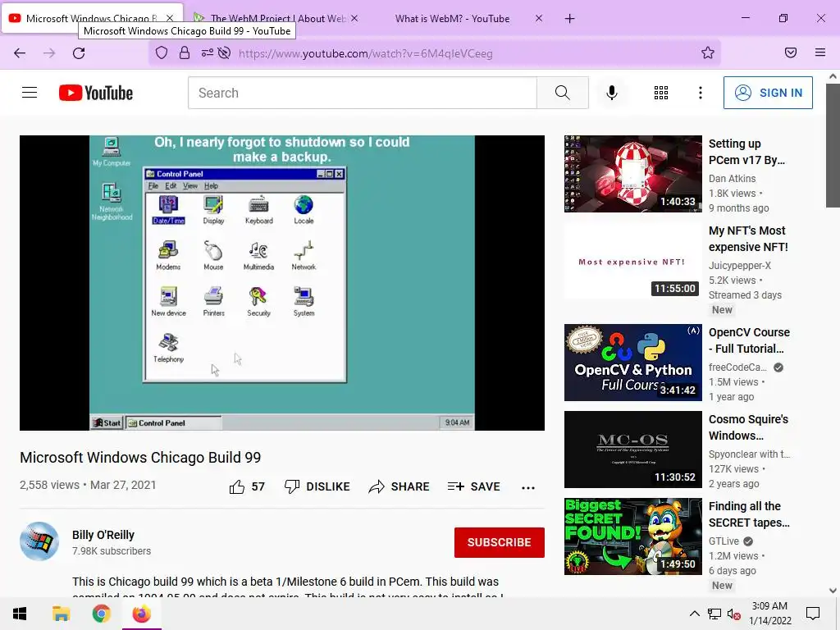Go back to the previous page
This screenshot has width=840, height=630.
20,53
